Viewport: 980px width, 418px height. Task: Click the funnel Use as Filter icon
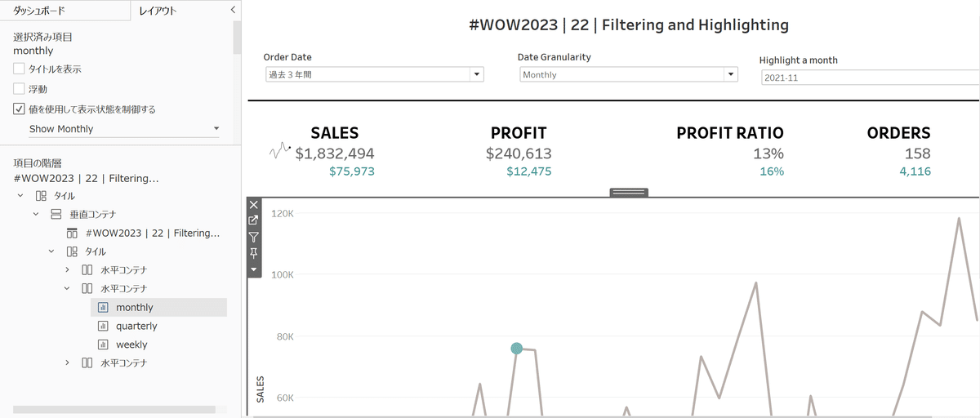(x=254, y=237)
